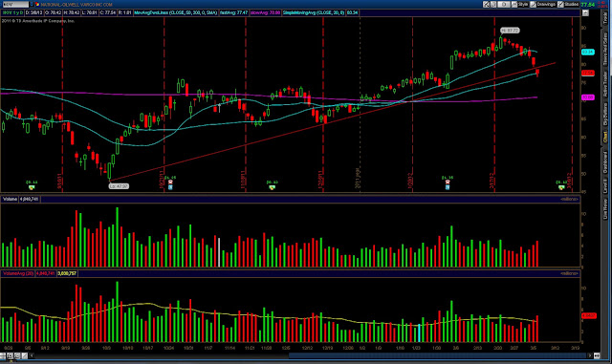Image resolution: width=612 pixels, height=364 pixels.
Task: Click the flask icon beside Studies
Action: 560,4
